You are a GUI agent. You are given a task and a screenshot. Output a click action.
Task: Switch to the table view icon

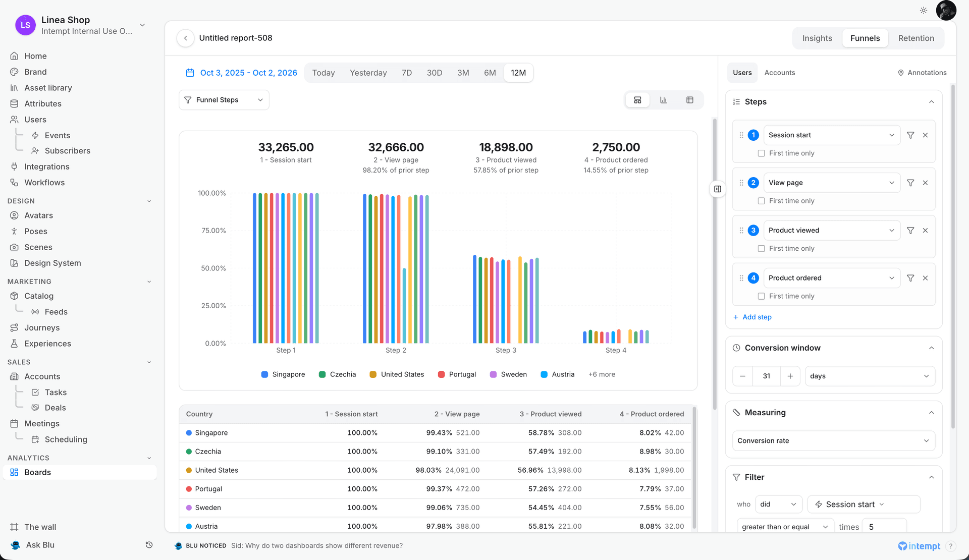tap(690, 100)
